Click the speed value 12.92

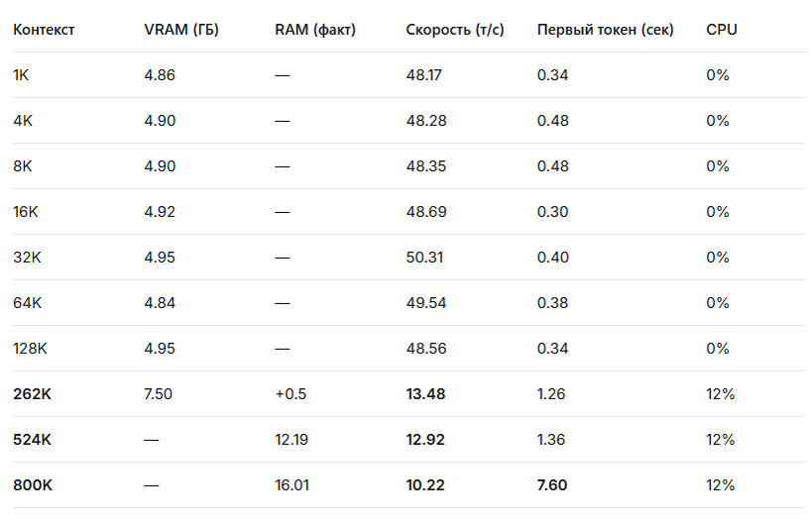[425, 439]
